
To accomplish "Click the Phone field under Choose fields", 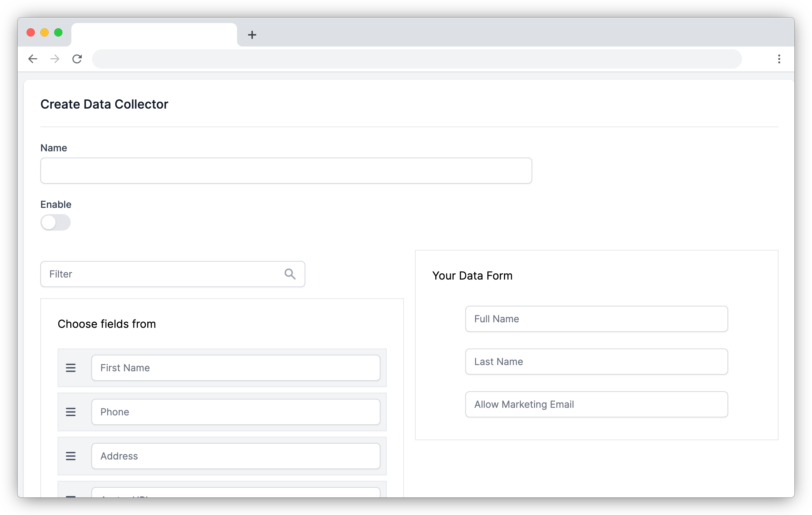I will tap(236, 412).
